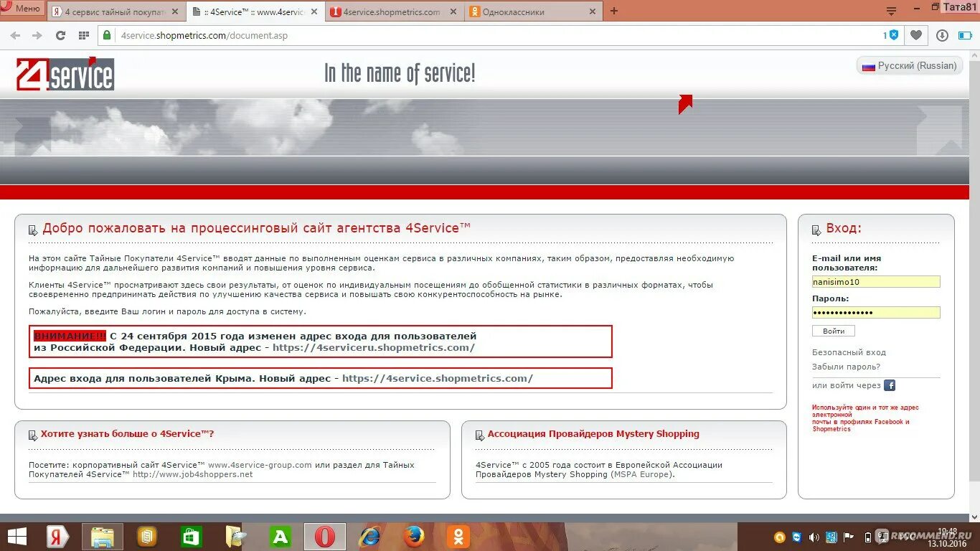Open the Безопасный вход link
The height and width of the screenshot is (551, 980).
click(849, 352)
